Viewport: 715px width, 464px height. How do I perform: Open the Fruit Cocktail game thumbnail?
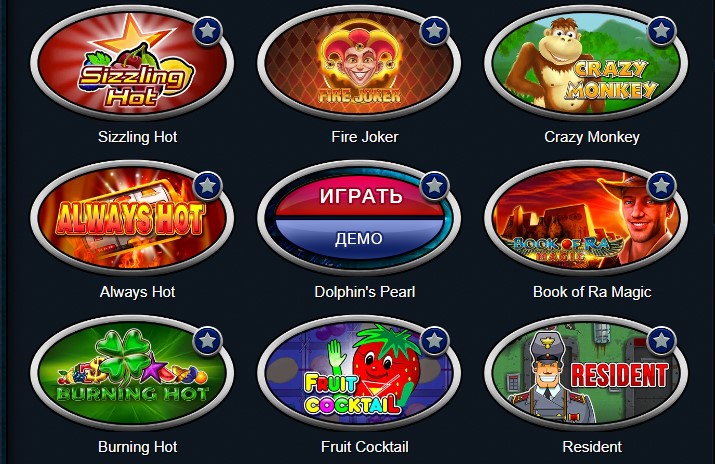pos(359,373)
